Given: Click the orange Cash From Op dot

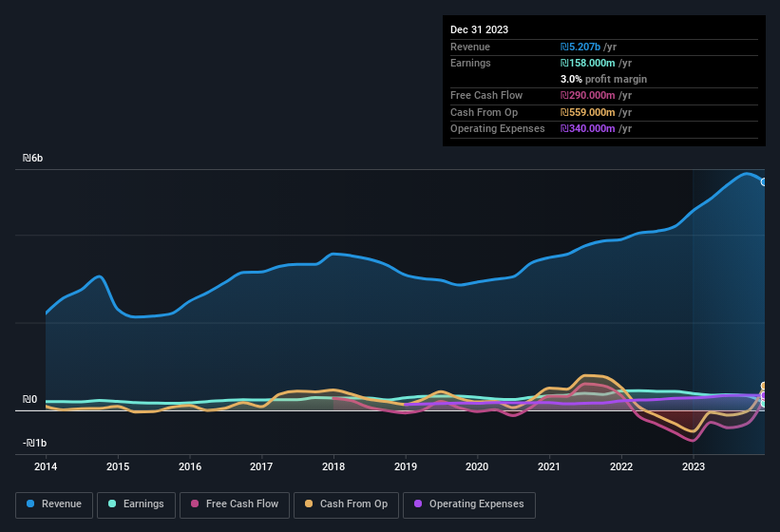Looking at the screenshot, I should [x=310, y=504].
